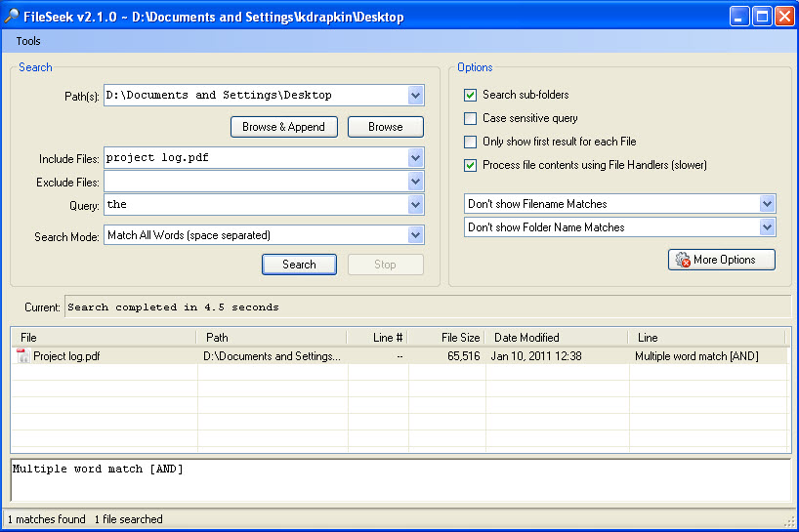
Task: Click the Date Modified column header
Action: 557,338
